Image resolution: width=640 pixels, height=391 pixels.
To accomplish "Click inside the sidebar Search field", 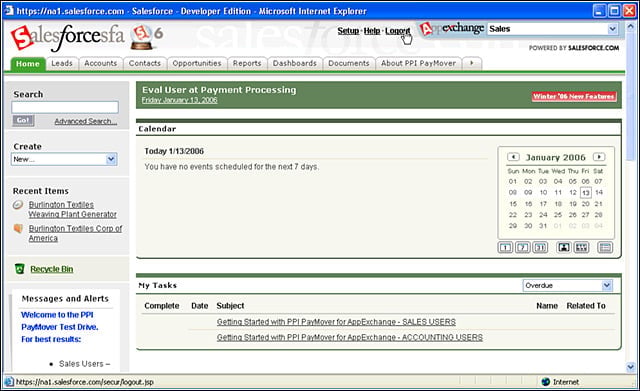I will 65,107.
